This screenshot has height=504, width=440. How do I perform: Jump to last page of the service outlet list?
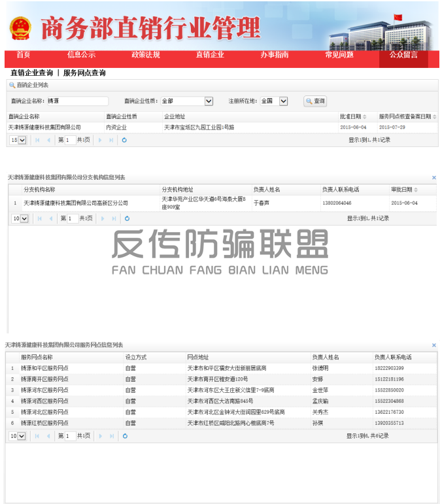tap(111, 435)
